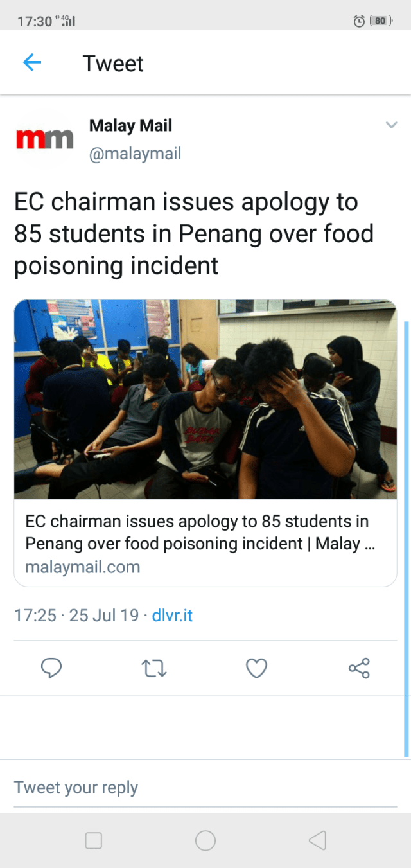Image resolution: width=411 pixels, height=868 pixels.
Task: Expand tweet options chevron
Action: coord(391,125)
